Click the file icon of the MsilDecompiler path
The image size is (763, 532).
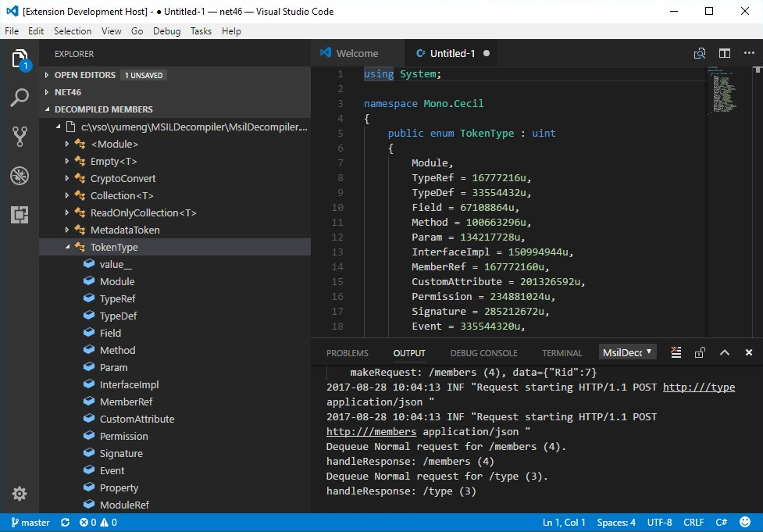(x=71, y=127)
